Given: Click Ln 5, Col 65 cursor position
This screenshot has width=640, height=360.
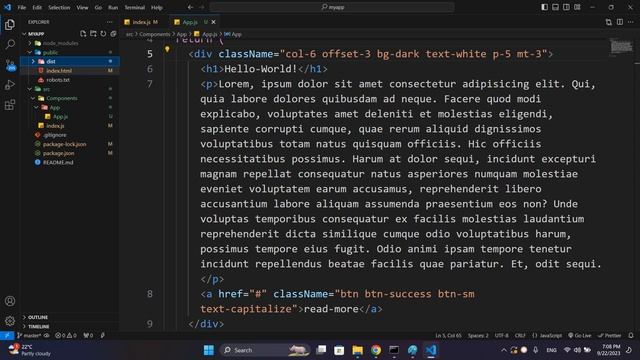Looking at the screenshot, I should (448, 336).
